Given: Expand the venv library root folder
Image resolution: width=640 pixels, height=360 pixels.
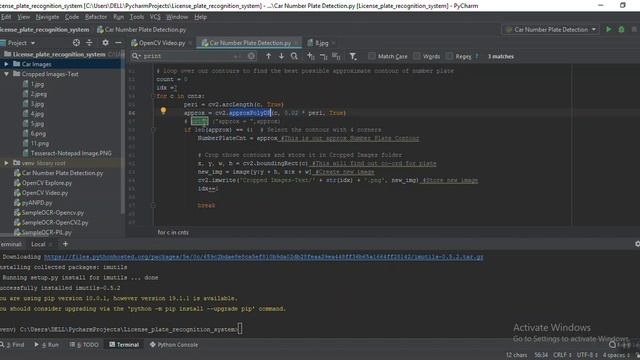Looking at the screenshot, I should tap(6, 163).
